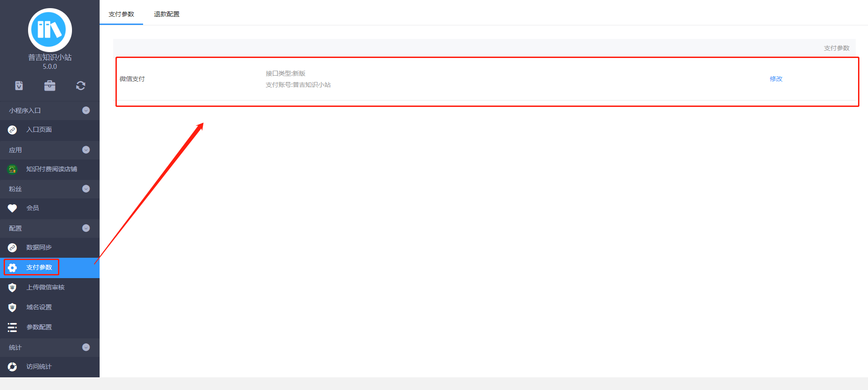Click 支付参数 header label in table
This screenshot has height=390, width=868.
pyautogui.click(x=837, y=48)
